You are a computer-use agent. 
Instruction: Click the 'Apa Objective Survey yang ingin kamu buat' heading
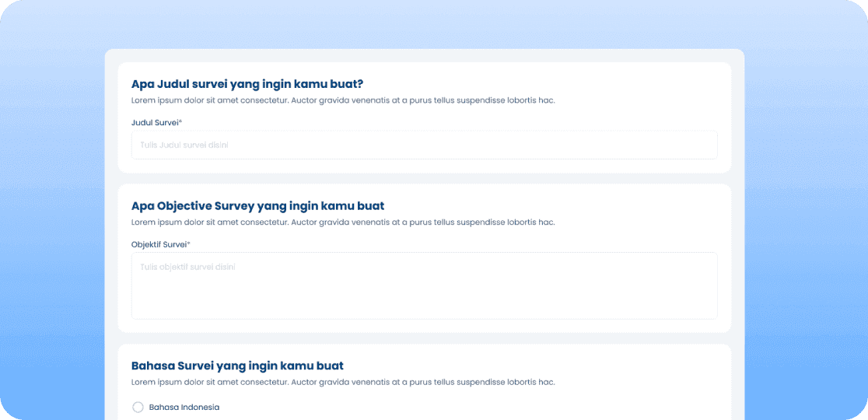257,206
